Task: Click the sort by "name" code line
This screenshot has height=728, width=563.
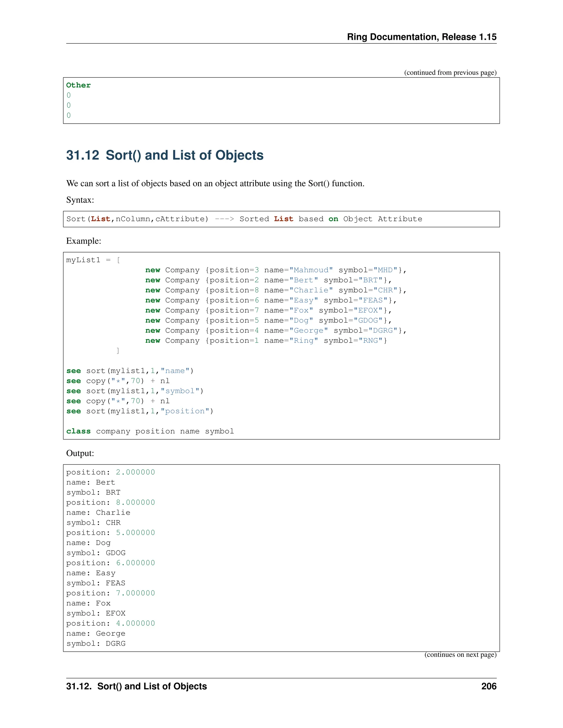Action: (130, 371)
